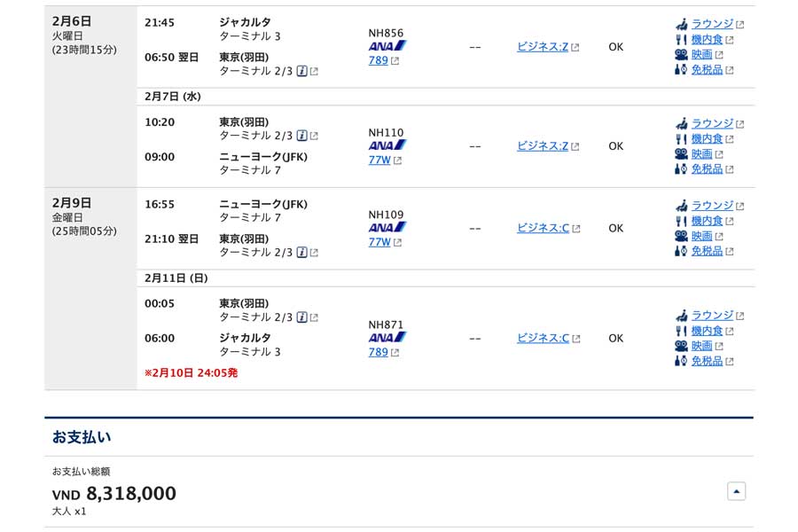This screenshot has width=798, height=532.
Task: Click the ビジネス:Z fare class link for NH856
Action: (x=543, y=47)
